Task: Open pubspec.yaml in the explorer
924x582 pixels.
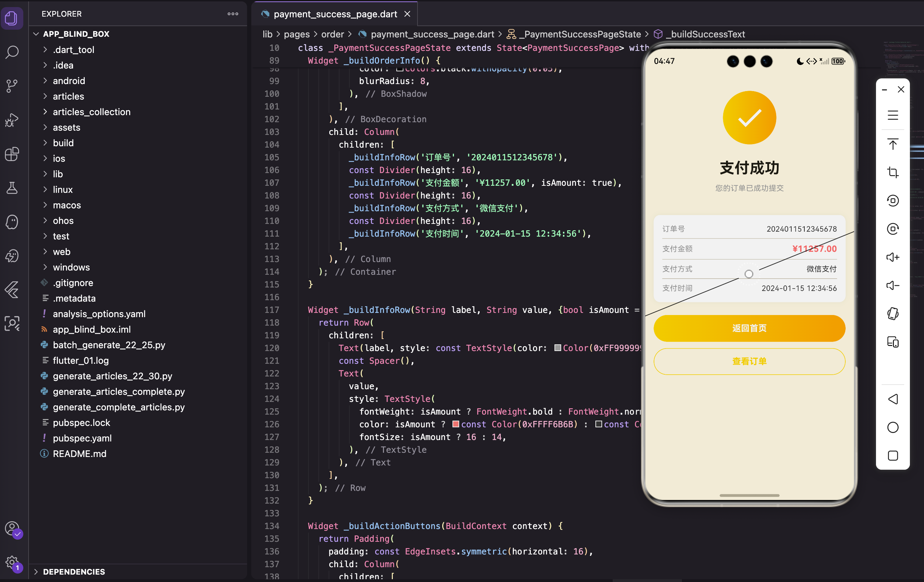Action: coord(82,438)
